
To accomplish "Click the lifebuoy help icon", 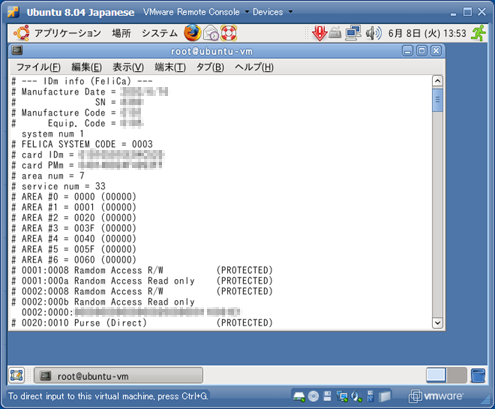I will coord(229,33).
